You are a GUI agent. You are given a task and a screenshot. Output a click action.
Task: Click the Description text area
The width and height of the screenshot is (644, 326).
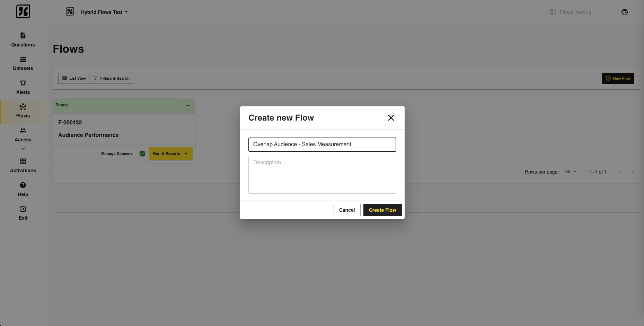click(x=322, y=175)
